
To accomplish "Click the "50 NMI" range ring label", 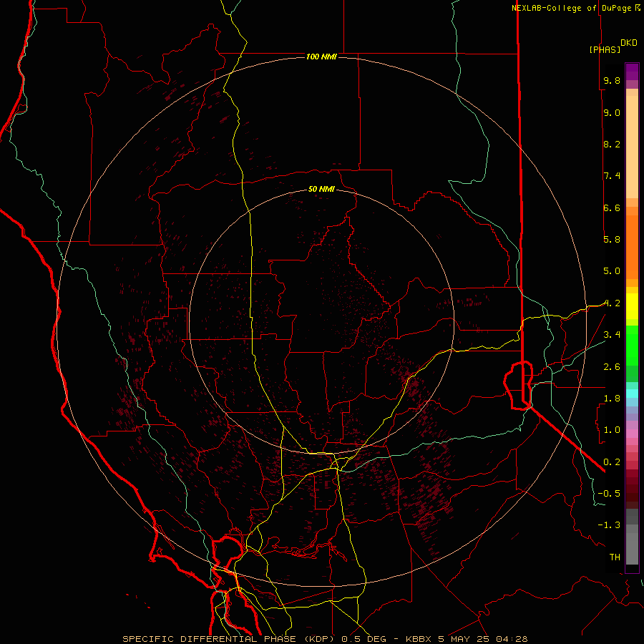I will 321,189.
